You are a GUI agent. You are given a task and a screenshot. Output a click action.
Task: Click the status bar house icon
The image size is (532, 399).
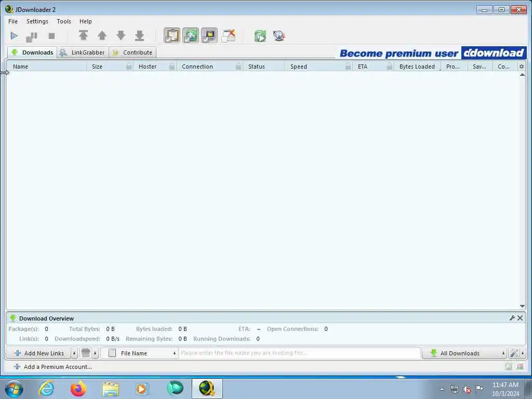(x=508, y=366)
